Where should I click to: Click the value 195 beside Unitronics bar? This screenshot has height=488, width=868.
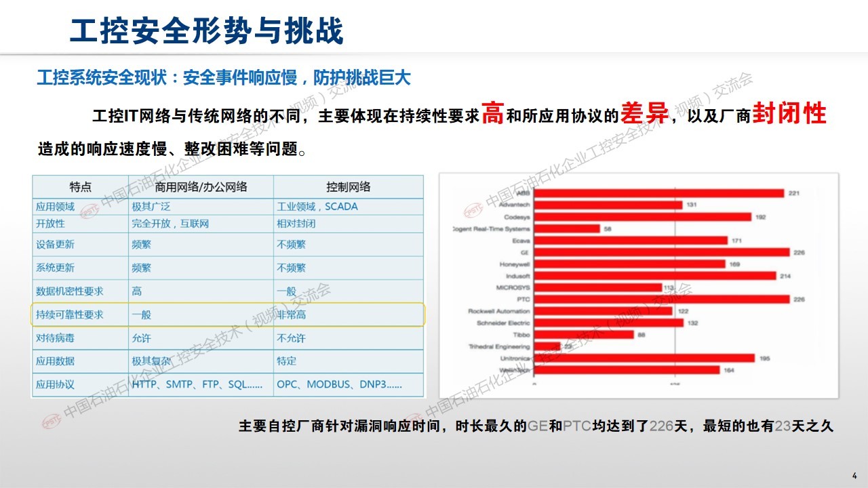764,358
